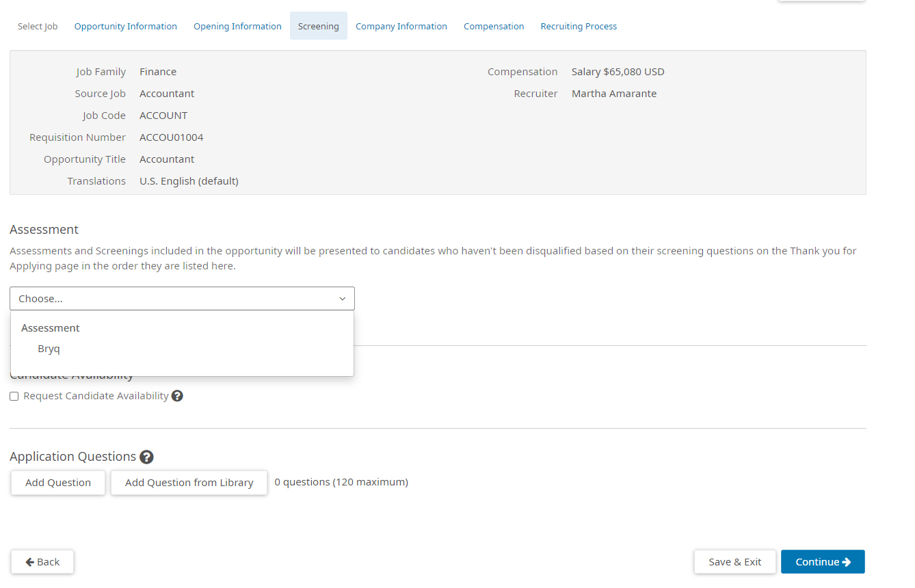Open the Compensation tab

click(x=494, y=26)
